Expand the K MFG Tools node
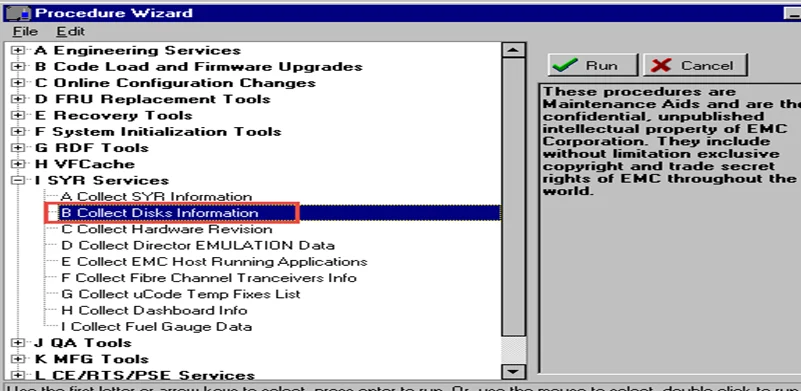This screenshot has width=801, height=391. 18,359
